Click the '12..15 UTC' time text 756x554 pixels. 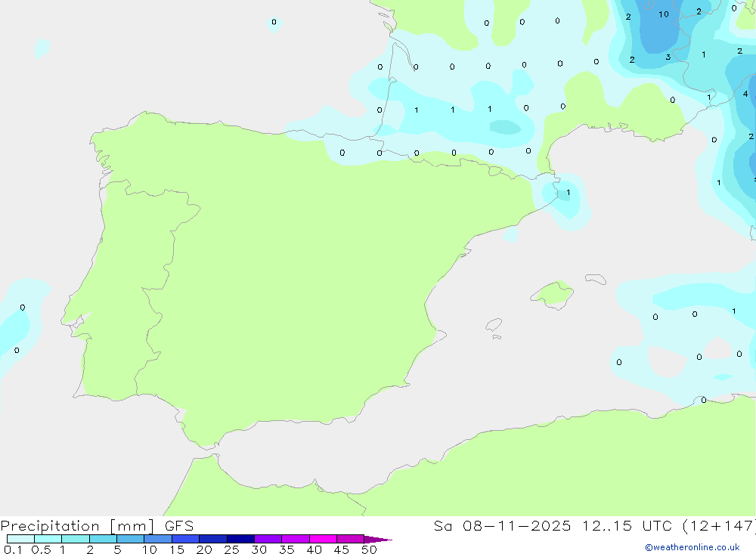tap(627, 526)
